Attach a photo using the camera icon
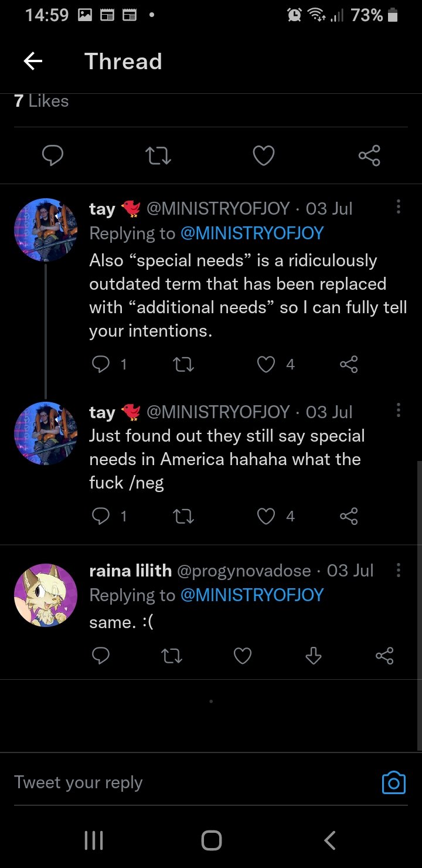Viewport: 422px width, 868px height. [x=393, y=782]
